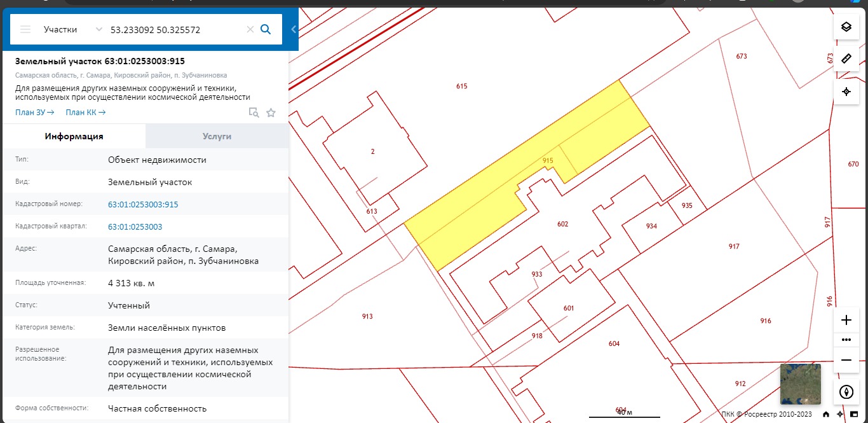
Task: Click the status value "Учтенный"
Action: [129, 305]
